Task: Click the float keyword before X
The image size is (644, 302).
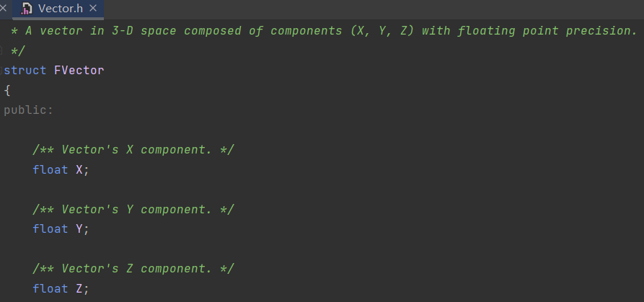Action: click(50, 170)
